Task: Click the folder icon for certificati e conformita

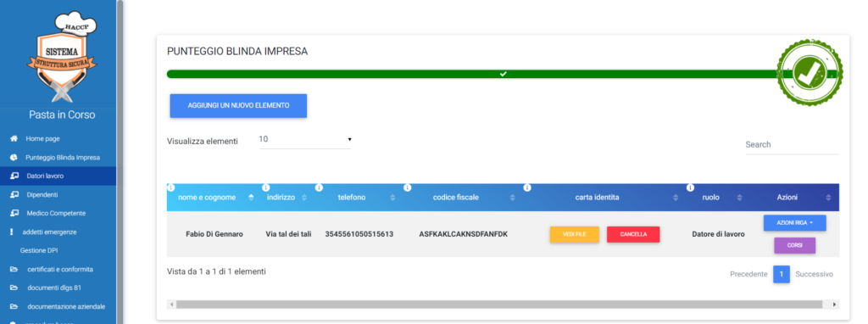Action: (14, 270)
